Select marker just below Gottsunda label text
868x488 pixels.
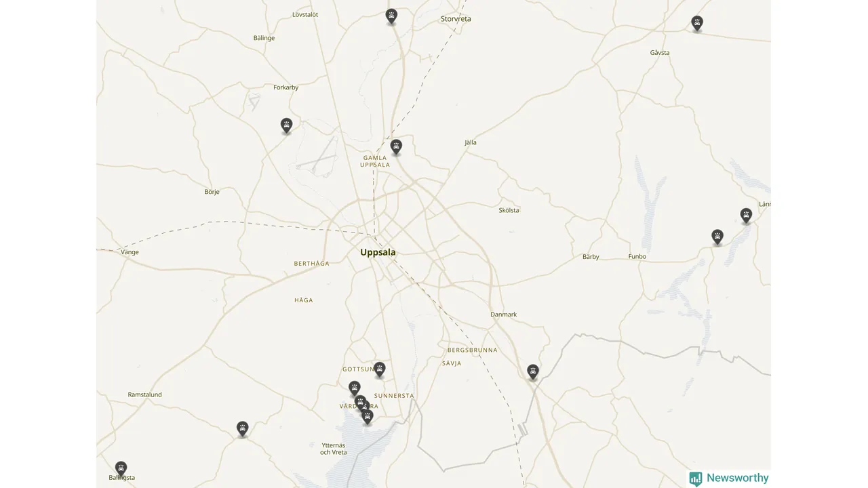[355, 388]
